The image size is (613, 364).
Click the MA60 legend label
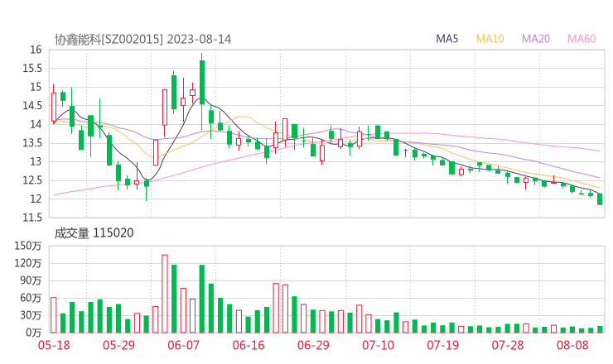point(582,39)
